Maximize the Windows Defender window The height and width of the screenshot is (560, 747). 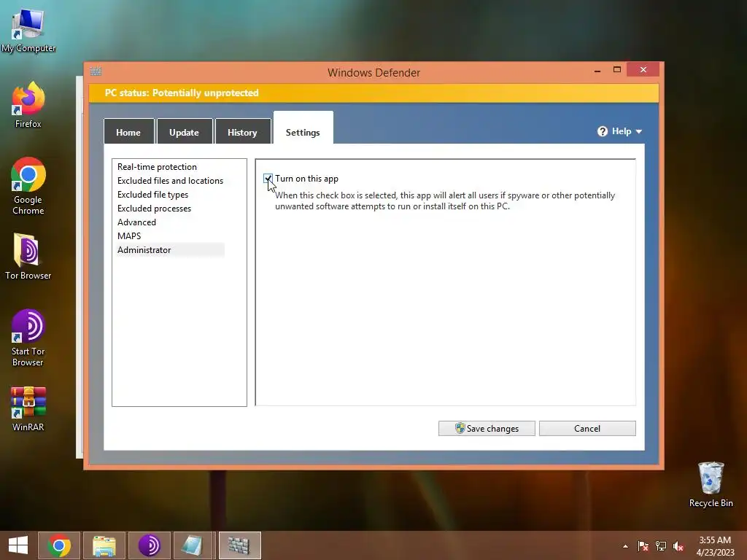pos(617,70)
